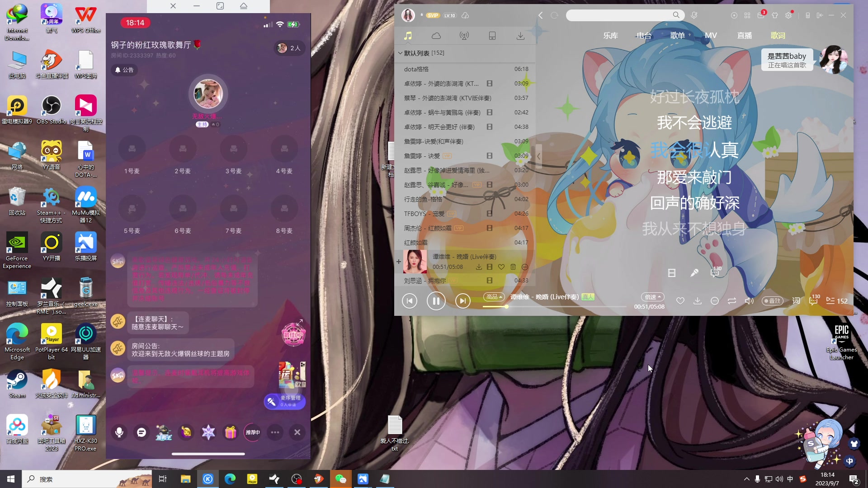
Task: Open the 高品 audio quality dropdown
Action: coord(494,297)
